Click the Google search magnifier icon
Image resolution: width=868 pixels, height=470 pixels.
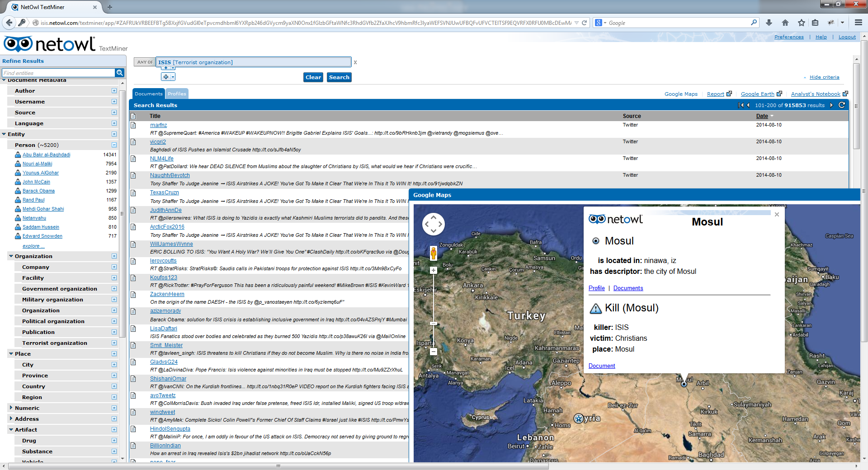click(754, 23)
